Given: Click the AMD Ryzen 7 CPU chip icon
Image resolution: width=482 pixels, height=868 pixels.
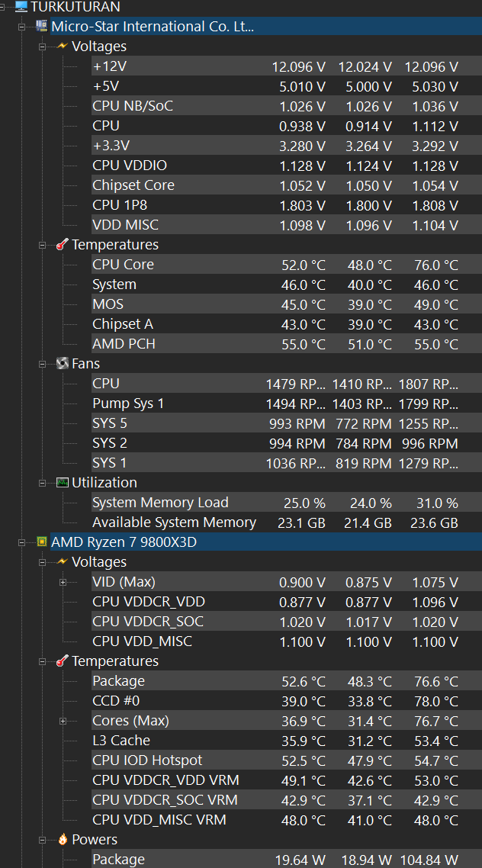Looking at the screenshot, I should click(x=41, y=542).
